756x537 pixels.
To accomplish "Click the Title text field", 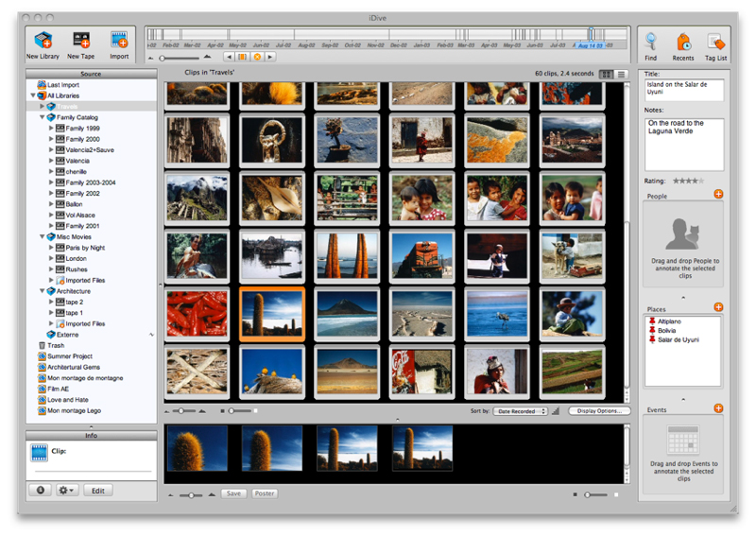I will (683, 90).
